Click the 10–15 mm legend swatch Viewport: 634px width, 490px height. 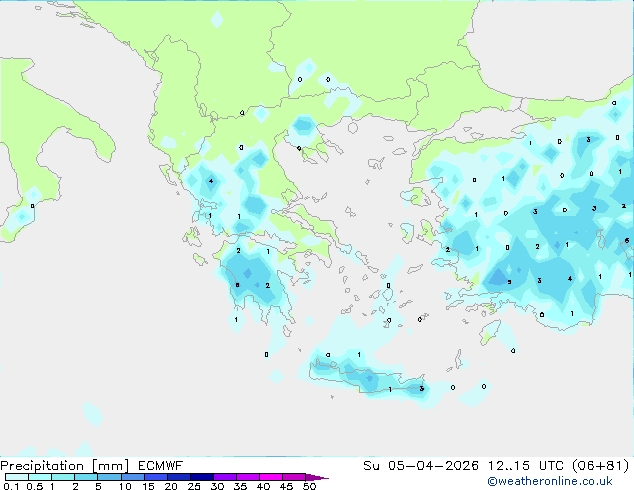[x=133, y=477]
